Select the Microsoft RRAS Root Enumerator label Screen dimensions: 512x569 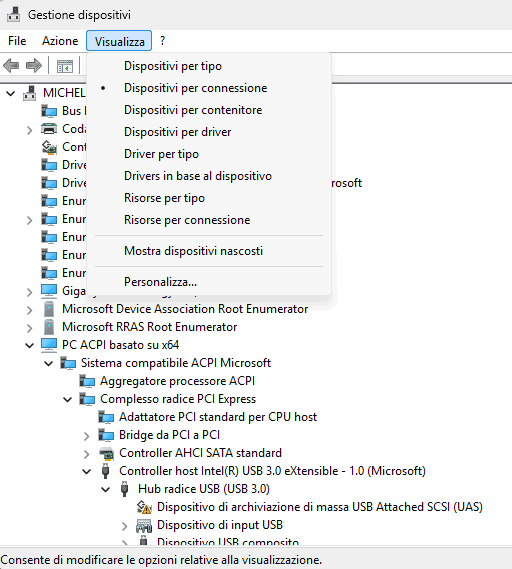point(149,327)
